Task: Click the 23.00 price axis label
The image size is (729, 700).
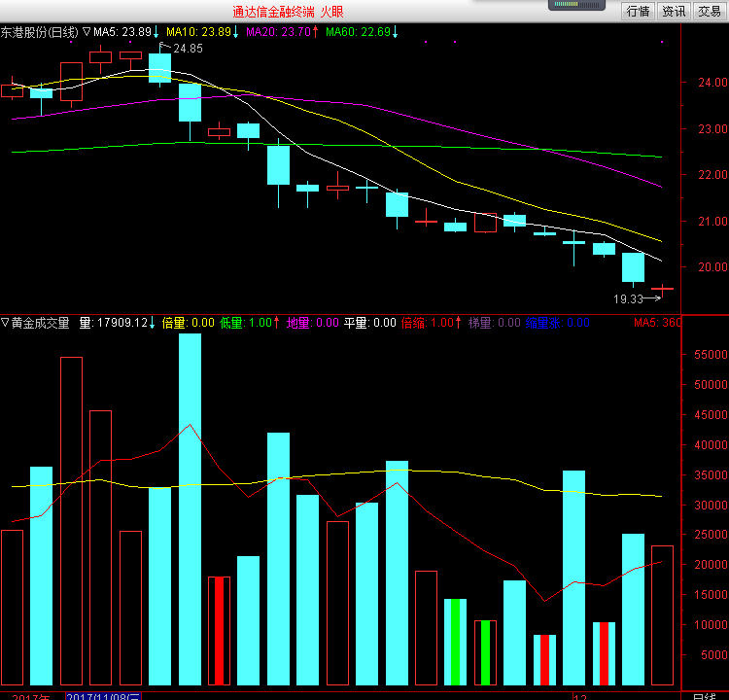Action: coord(712,129)
